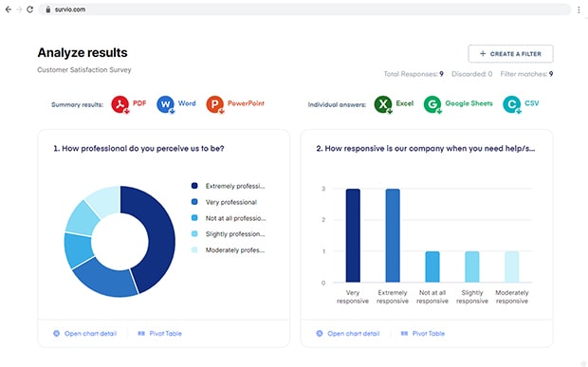Image resolution: width=588 pixels, height=367 pixels.
Task: Export answers to Google Sheets icon
Action: tap(432, 104)
